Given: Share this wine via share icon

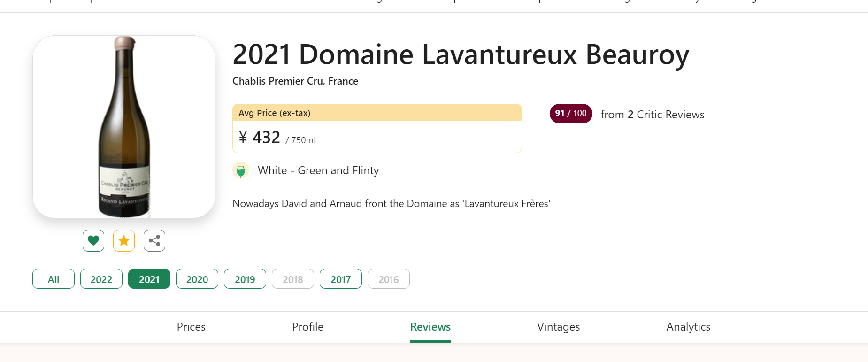Looking at the screenshot, I should (154, 241).
